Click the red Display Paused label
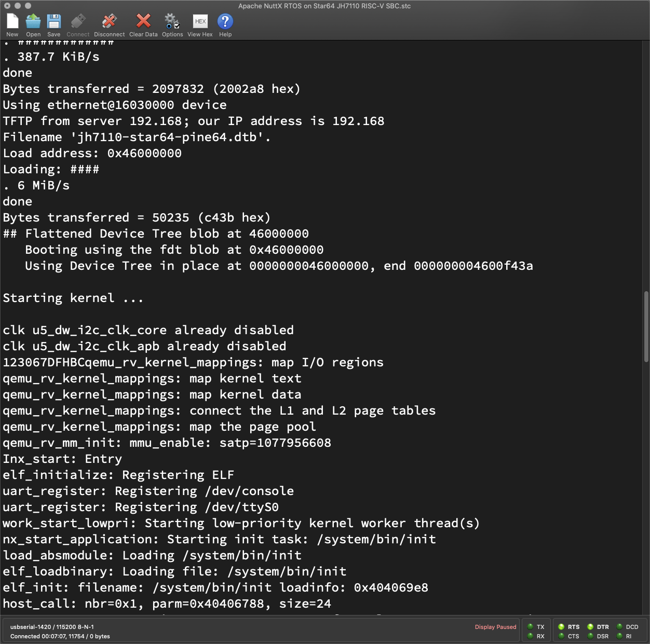The width and height of the screenshot is (650, 644). tap(495, 627)
